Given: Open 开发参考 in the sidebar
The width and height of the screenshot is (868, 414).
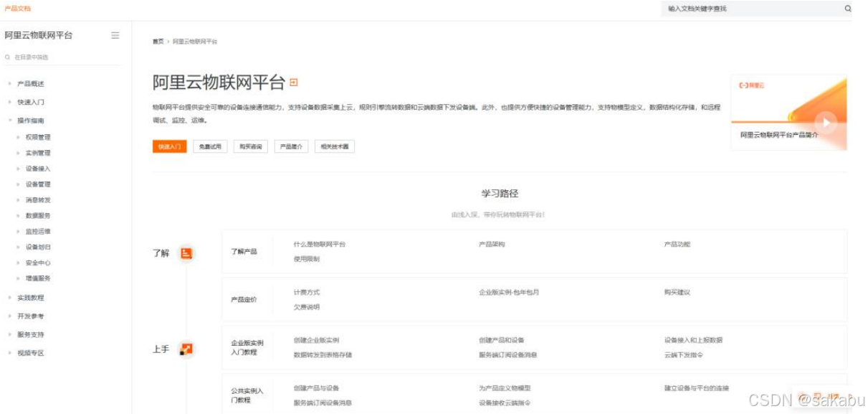Looking at the screenshot, I should click(31, 316).
